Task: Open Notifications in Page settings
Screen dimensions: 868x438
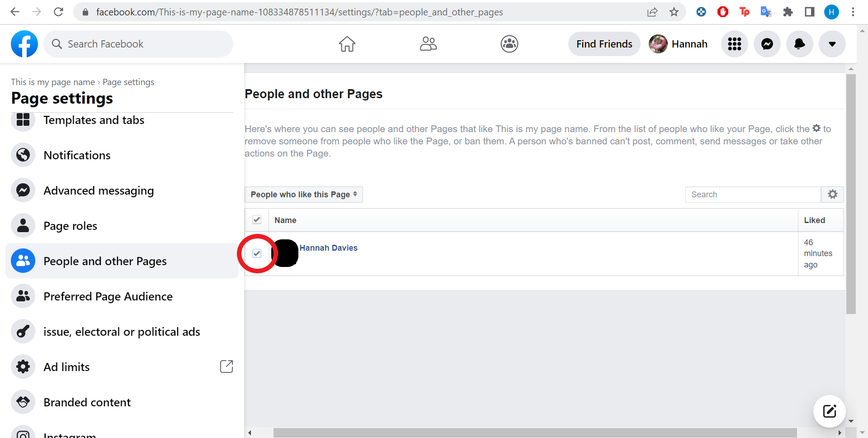Action: (x=122, y=155)
